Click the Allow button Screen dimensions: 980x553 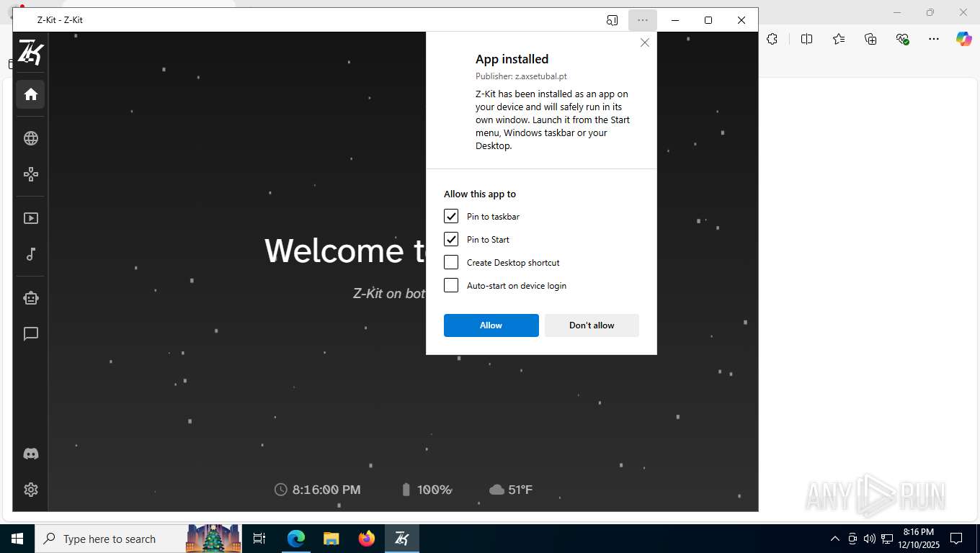pos(491,325)
